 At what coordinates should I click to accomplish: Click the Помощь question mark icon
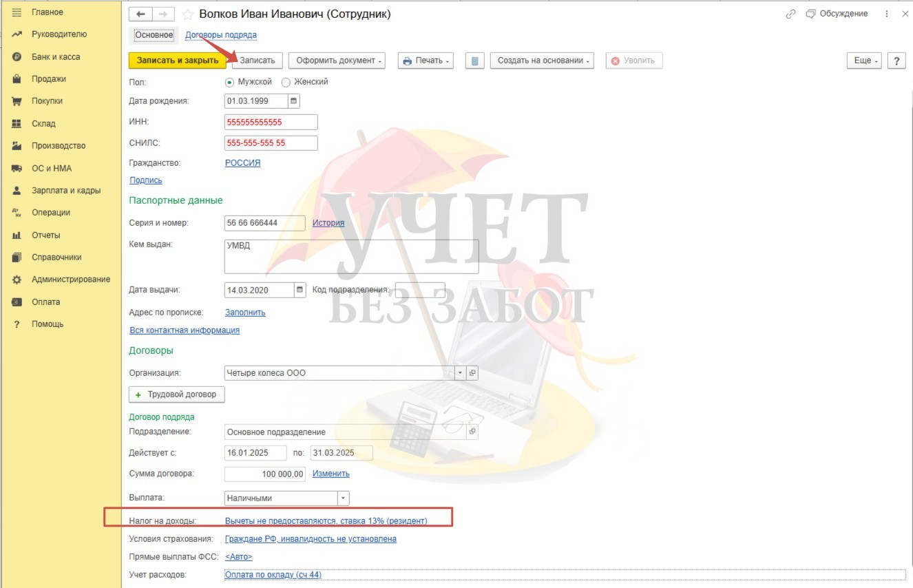coord(17,324)
